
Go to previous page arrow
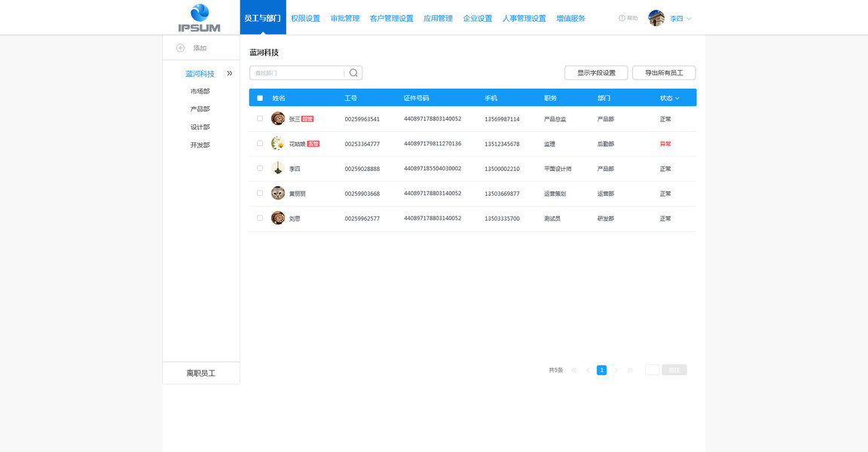pyautogui.click(x=588, y=370)
